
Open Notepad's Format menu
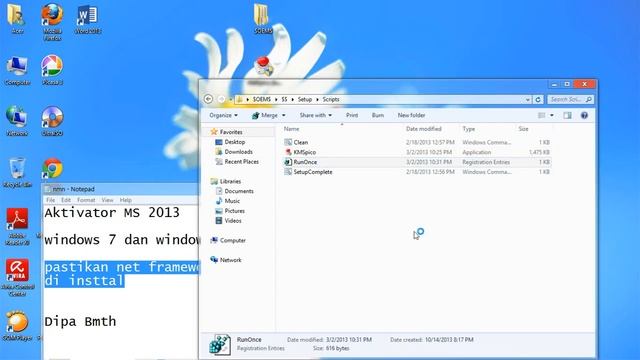86,200
